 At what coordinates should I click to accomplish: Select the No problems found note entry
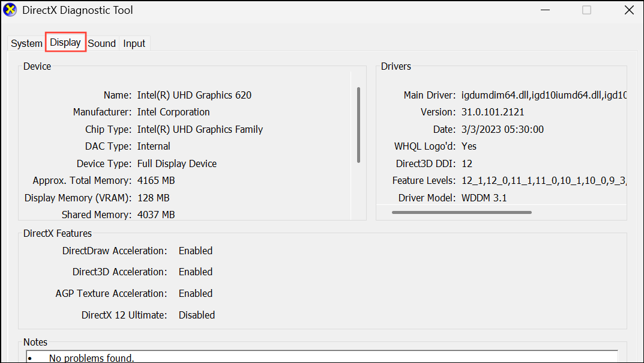point(91,358)
